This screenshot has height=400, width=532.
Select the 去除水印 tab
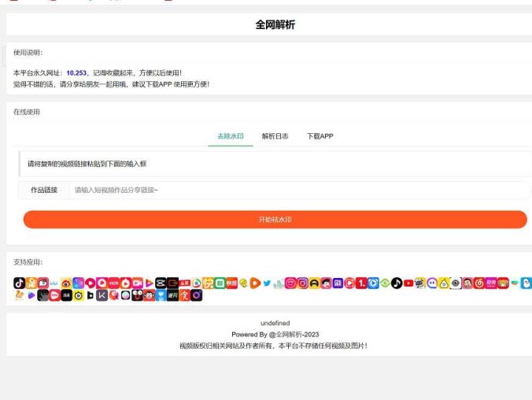[x=231, y=136]
